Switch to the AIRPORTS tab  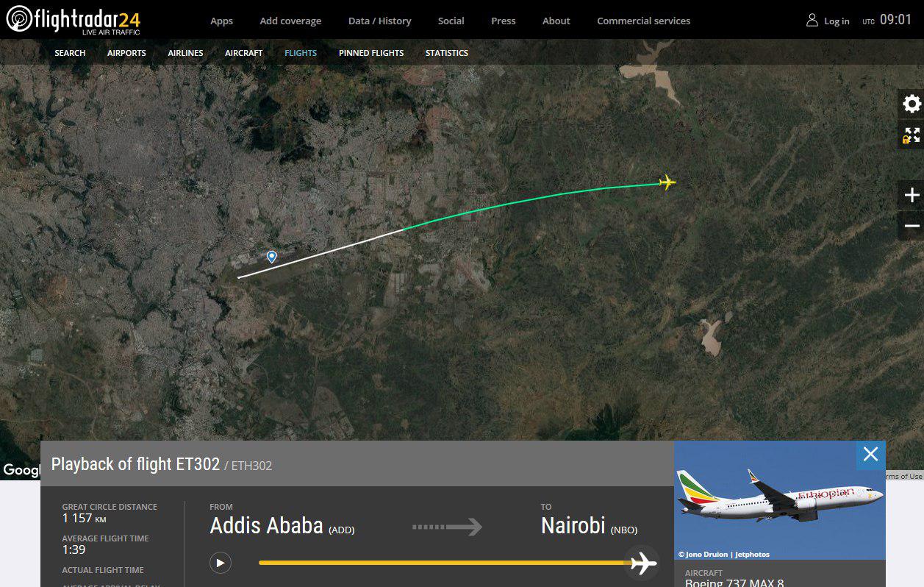coord(126,53)
